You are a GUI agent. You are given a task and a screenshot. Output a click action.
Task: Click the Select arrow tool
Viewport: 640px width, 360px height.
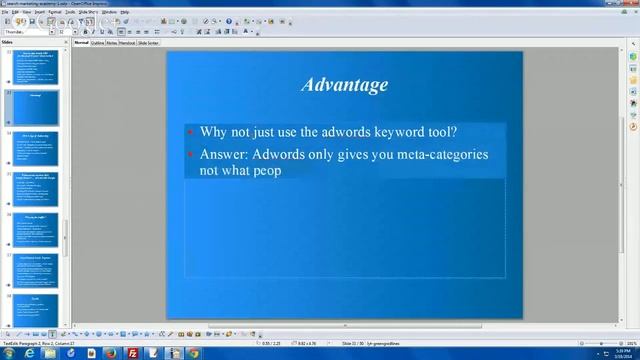point(8,334)
